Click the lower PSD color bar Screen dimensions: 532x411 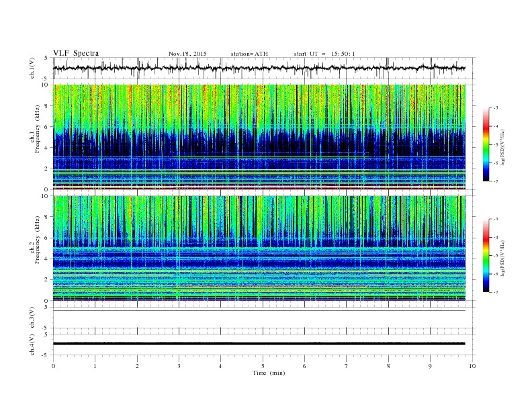486,255
